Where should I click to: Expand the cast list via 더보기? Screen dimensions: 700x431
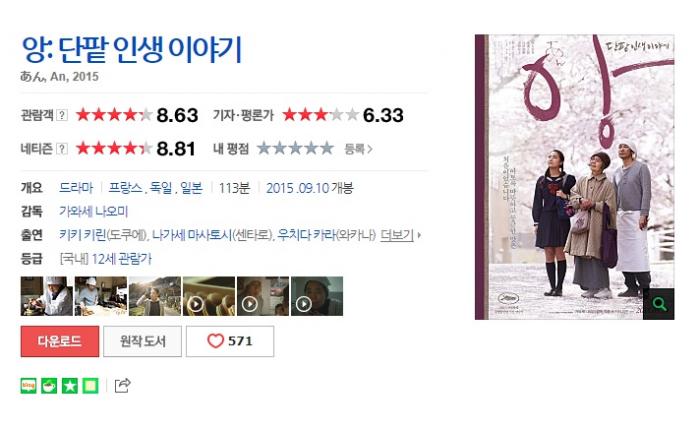[400, 235]
